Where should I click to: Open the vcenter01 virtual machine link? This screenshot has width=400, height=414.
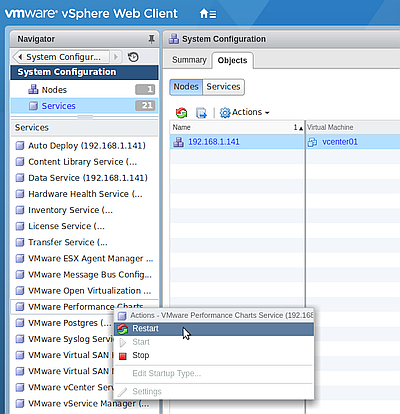[340, 142]
